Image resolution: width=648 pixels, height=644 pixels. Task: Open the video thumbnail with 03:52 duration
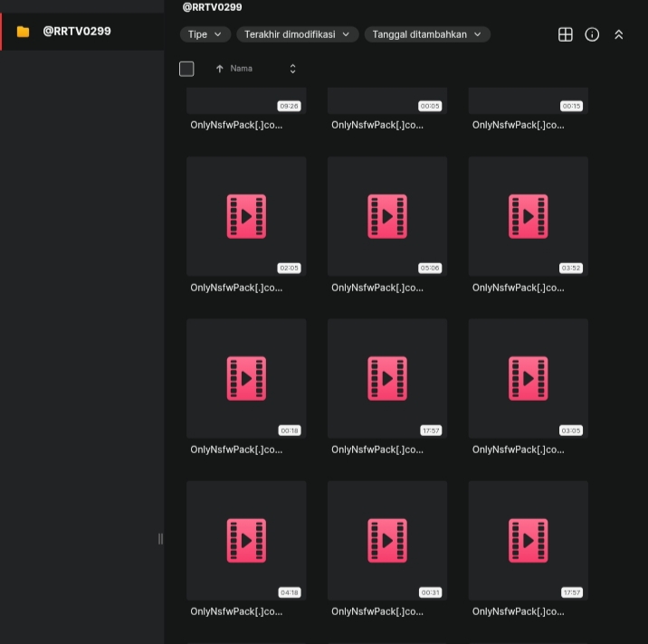(x=529, y=216)
